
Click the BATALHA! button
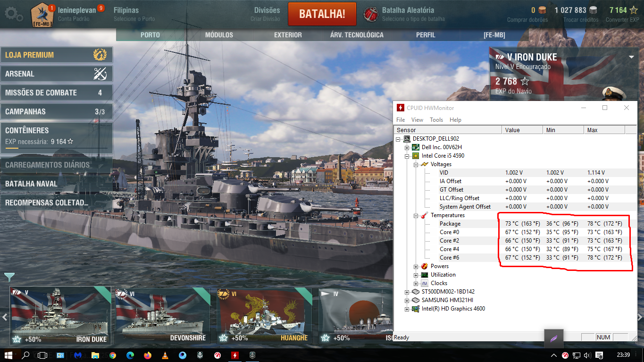322,14
